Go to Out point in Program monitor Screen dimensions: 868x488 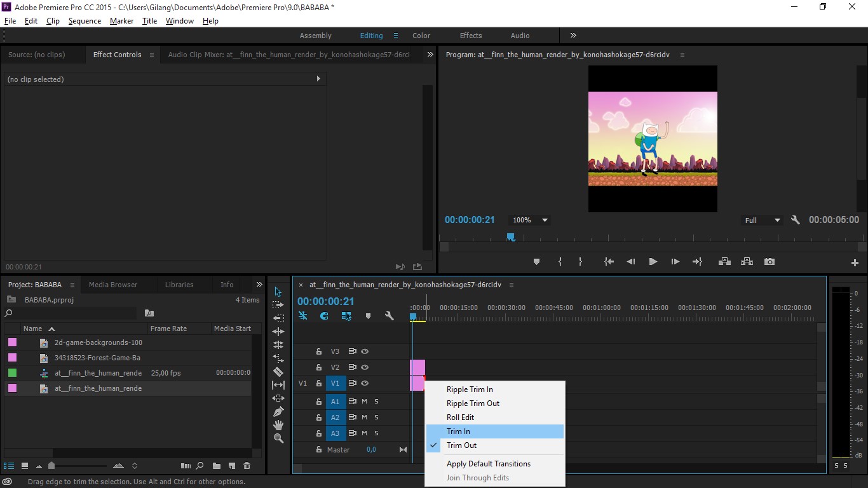click(x=697, y=262)
